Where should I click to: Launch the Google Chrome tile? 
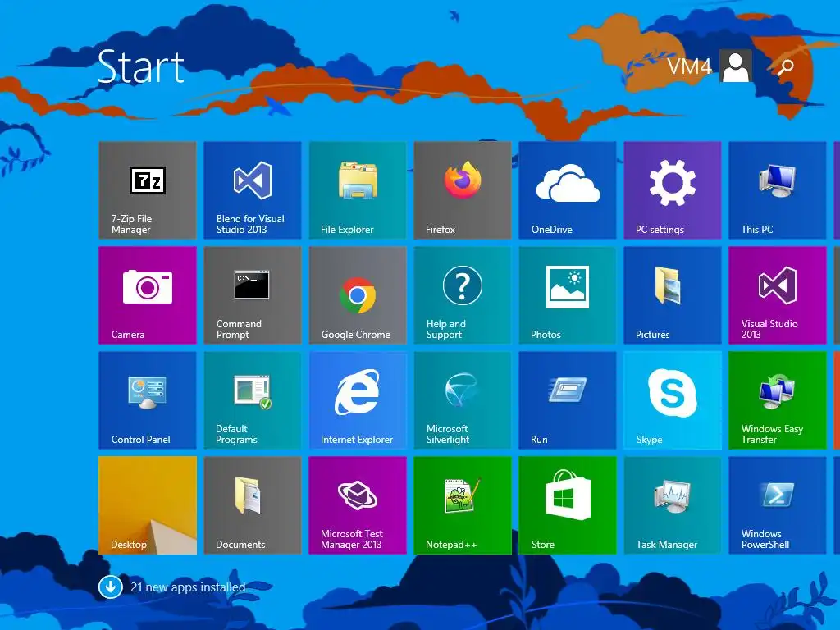coord(358,295)
